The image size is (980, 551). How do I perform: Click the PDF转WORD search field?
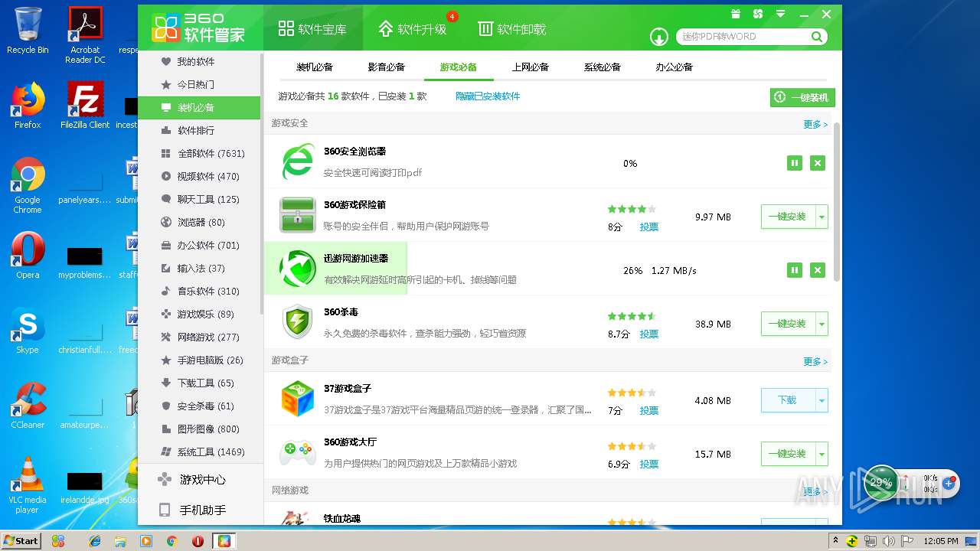click(x=743, y=36)
